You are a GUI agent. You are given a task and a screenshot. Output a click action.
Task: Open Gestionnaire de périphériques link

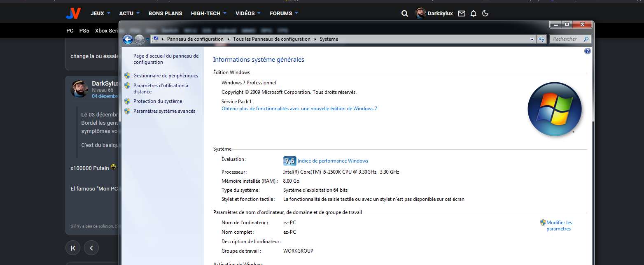pos(166,76)
